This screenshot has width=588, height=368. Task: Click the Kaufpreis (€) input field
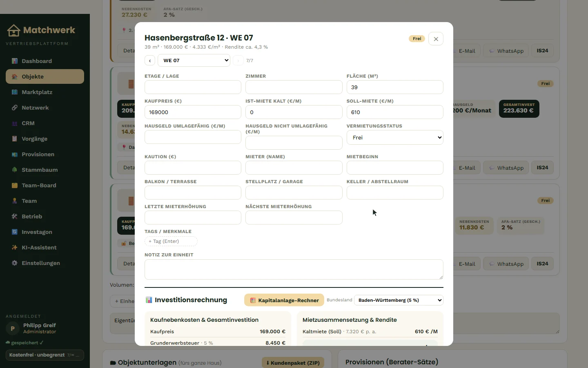point(193,112)
